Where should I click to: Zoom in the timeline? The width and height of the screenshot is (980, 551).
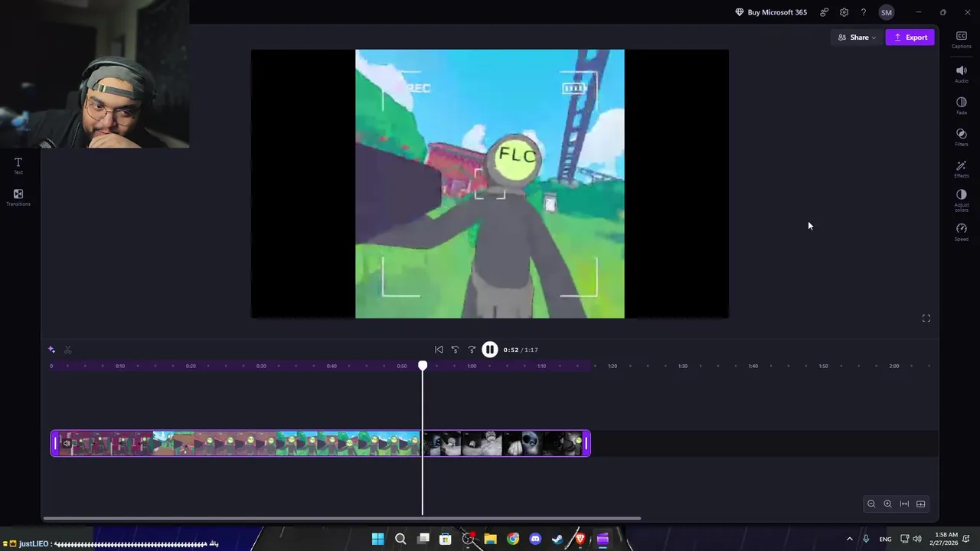coord(887,504)
